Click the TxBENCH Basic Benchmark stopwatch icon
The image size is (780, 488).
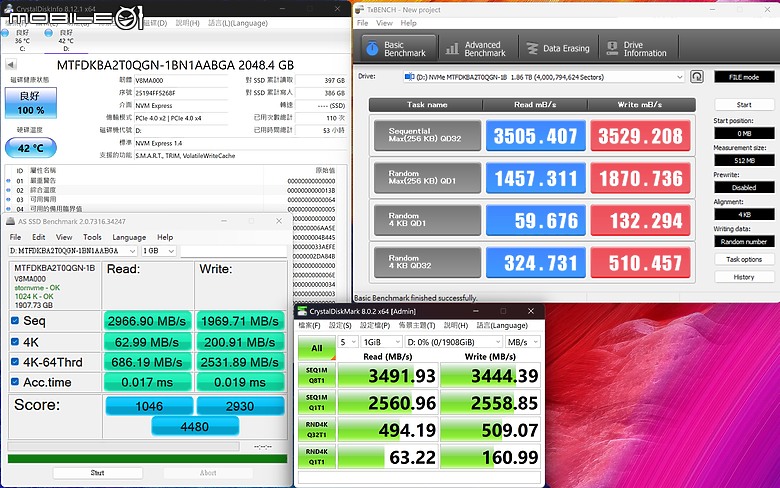click(372, 49)
